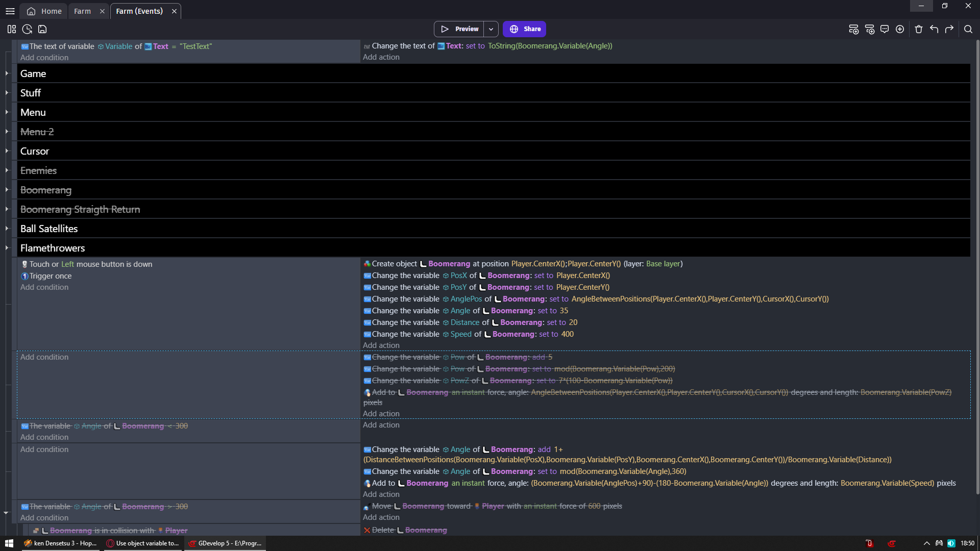Redo the last undone change
This screenshot has height=551, width=980.
[949, 29]
